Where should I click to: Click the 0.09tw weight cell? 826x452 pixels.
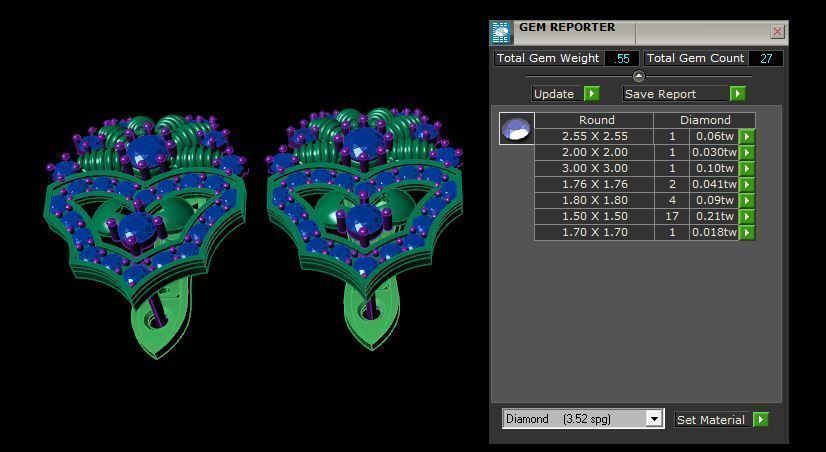714,200
